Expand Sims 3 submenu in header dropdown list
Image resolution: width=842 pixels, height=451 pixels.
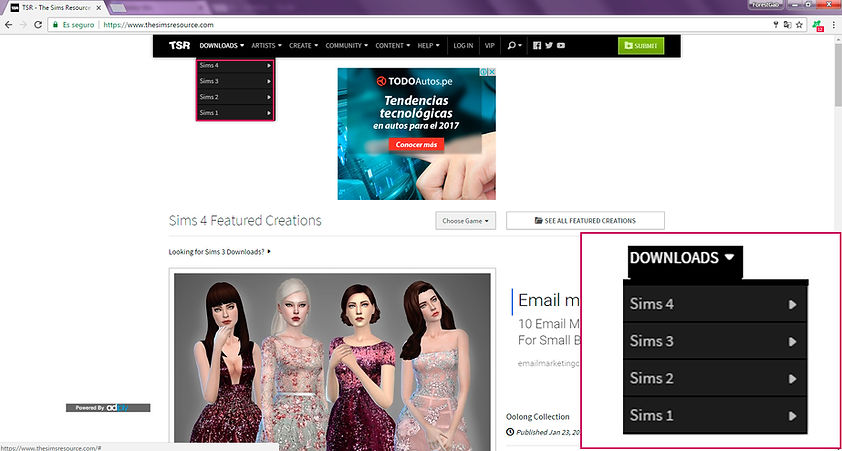click(x=235, y=81)
